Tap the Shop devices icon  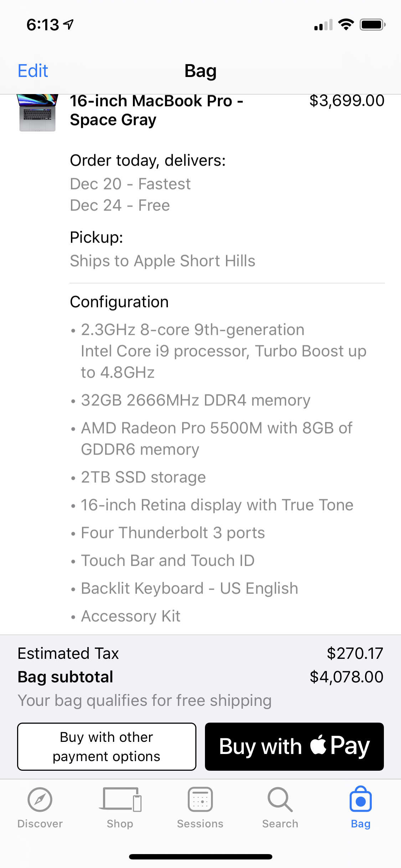120,799
